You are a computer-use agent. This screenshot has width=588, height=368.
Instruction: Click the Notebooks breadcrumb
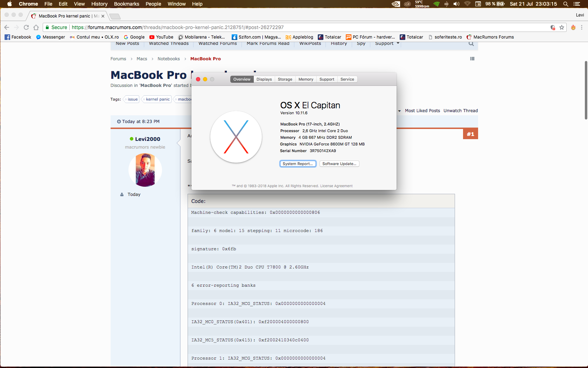pos(169,59)
